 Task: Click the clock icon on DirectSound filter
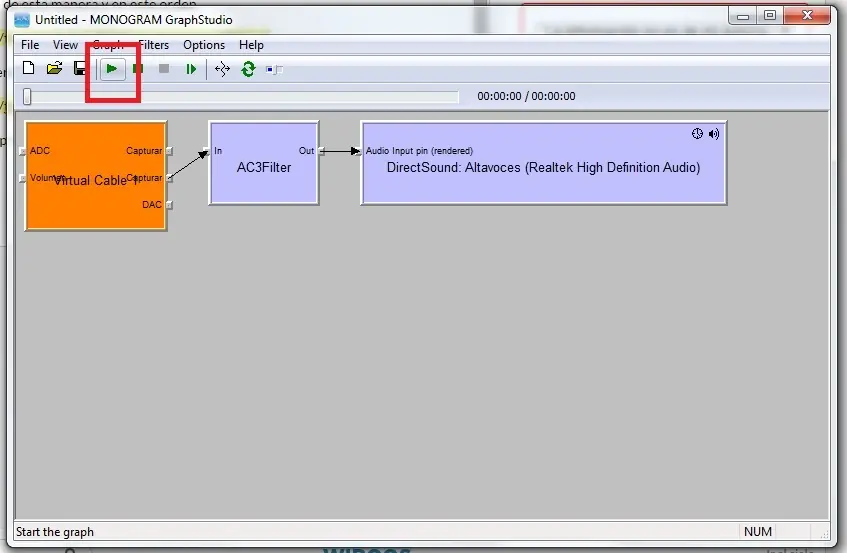click(x=697, y=134)
